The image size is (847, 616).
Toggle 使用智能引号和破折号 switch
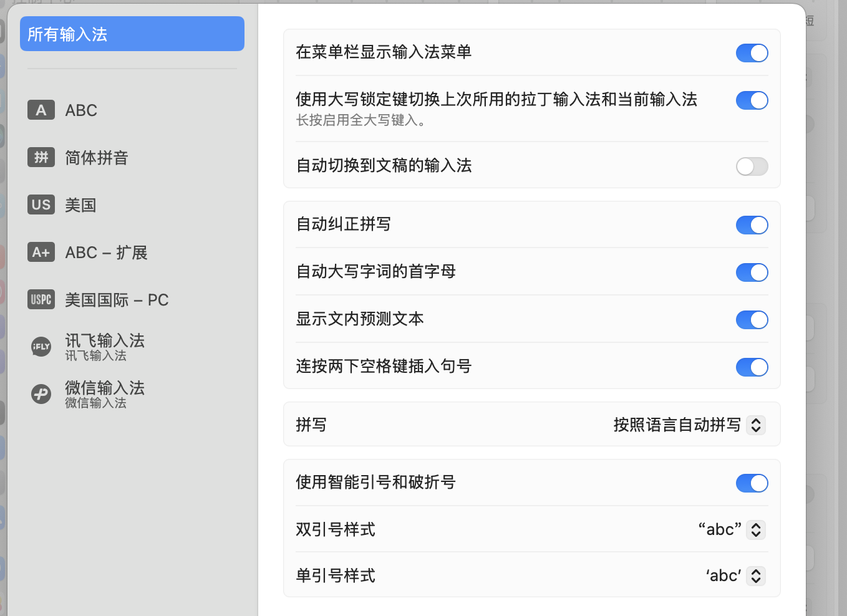pos(752,483)
